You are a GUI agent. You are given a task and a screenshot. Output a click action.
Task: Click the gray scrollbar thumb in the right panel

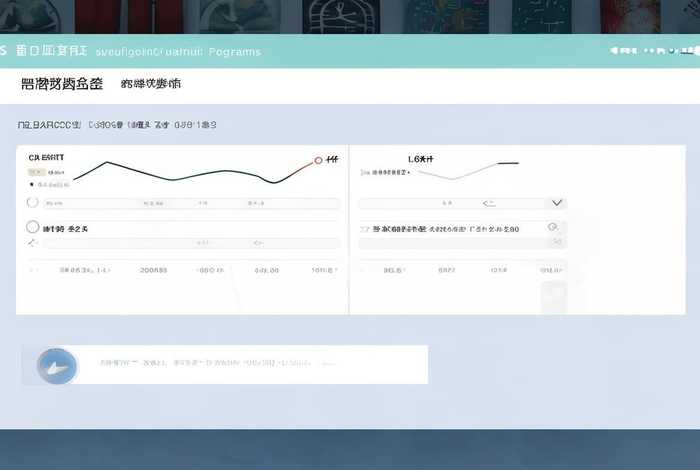click(553, 297)
